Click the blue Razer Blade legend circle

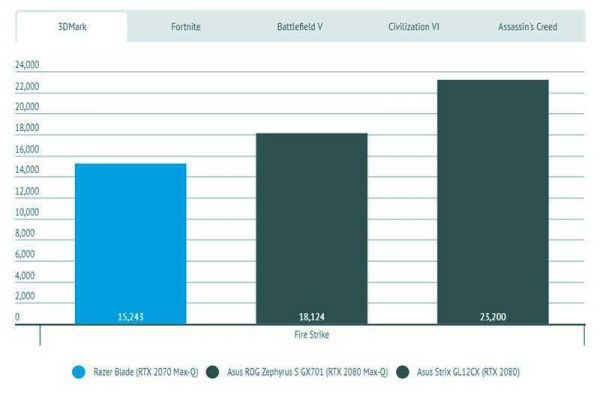78,372
